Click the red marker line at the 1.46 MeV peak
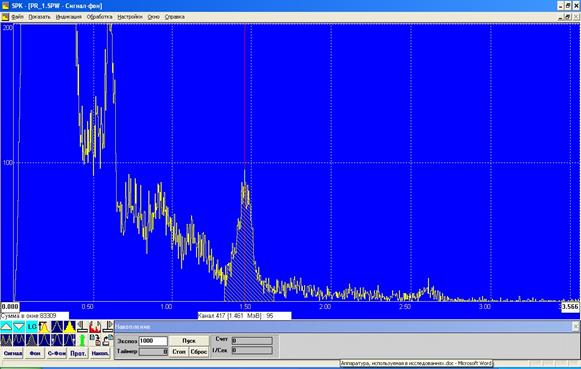 click(245, 111)
